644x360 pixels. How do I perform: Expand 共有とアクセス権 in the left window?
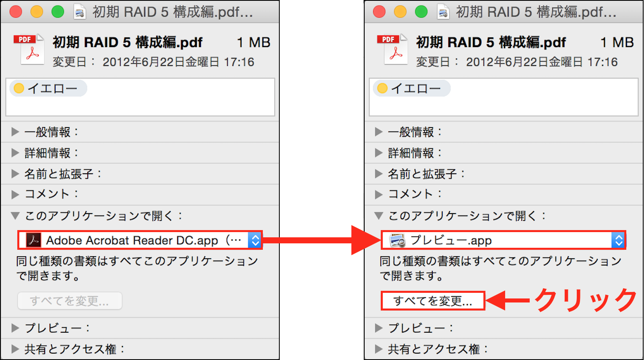[15, 349]
